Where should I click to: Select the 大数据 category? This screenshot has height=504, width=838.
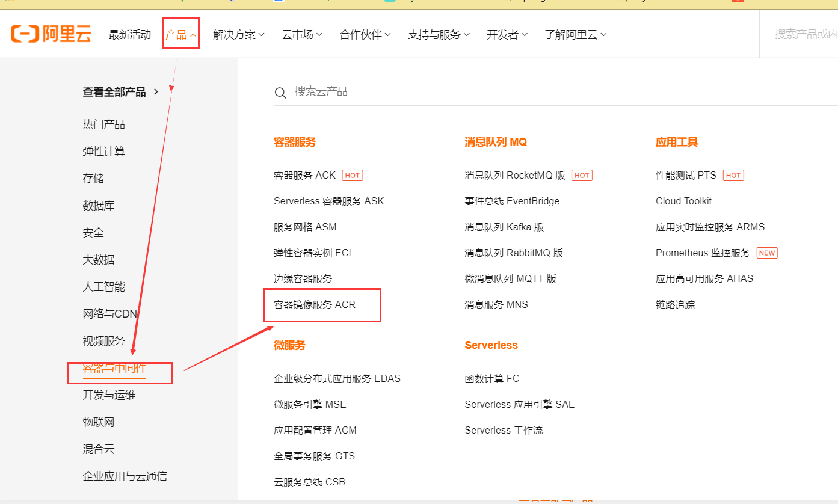[x=99, y=260]
